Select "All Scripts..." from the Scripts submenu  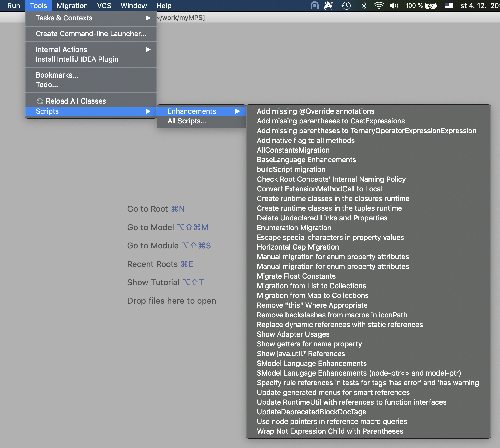tap(187, 121)
